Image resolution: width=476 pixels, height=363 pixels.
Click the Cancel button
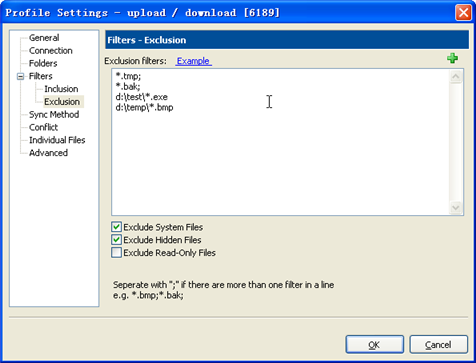pyautogui.click(x=438, y=344)
